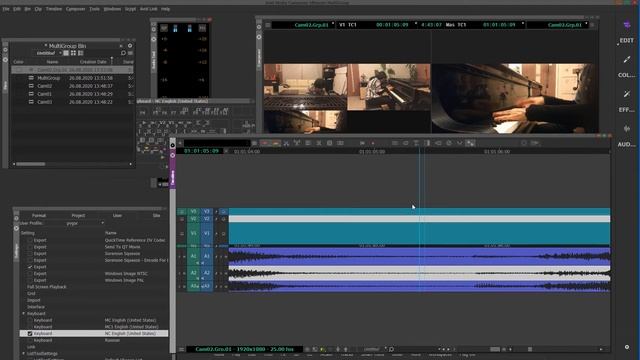The width and height of the screenshot is (640, 360).
Task: Click the scissors Extract tool in timeline
Action: click(x=286, y=143)
